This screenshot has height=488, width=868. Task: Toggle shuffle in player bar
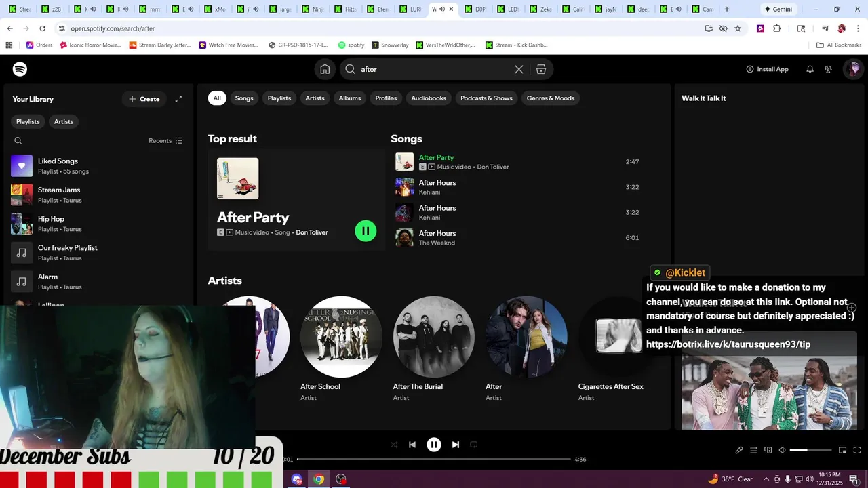click(394, 445)
